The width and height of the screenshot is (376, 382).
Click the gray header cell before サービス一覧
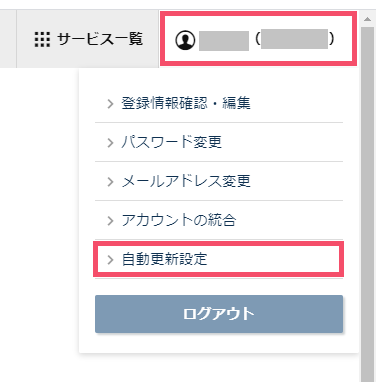(8, 39)
